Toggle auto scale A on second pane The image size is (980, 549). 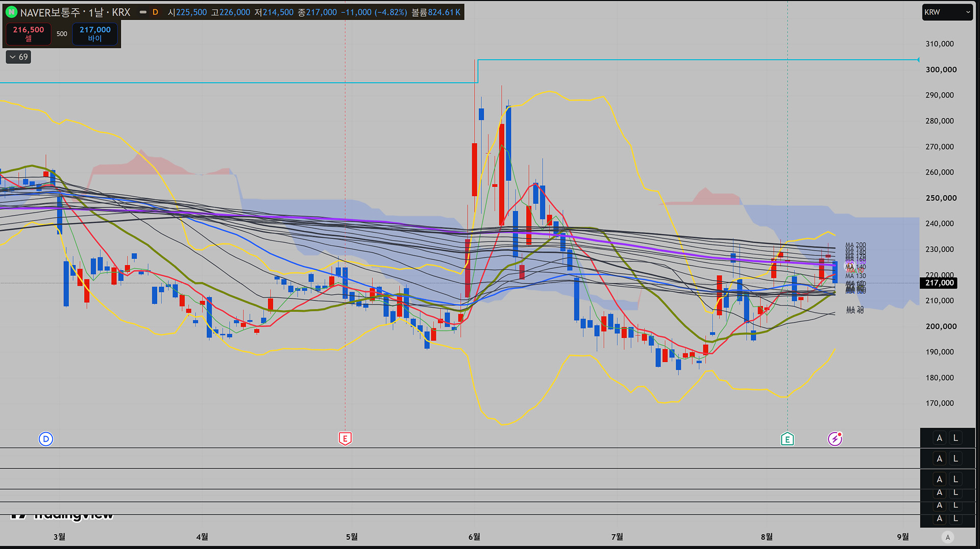939,459
